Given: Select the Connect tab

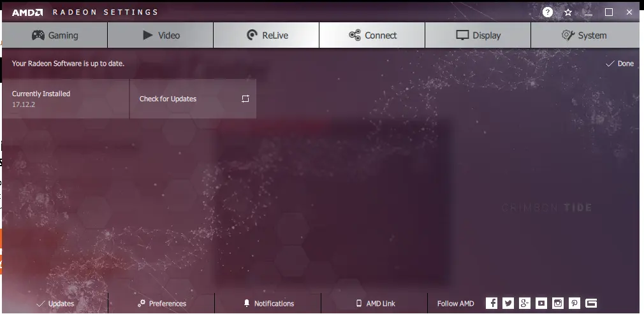Looking at the screenshot, I should (x=372, y=35).
